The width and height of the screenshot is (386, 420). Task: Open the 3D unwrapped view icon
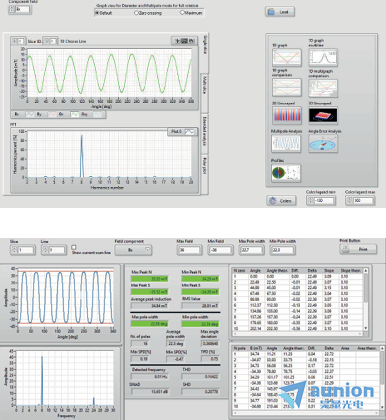[323, 115]
